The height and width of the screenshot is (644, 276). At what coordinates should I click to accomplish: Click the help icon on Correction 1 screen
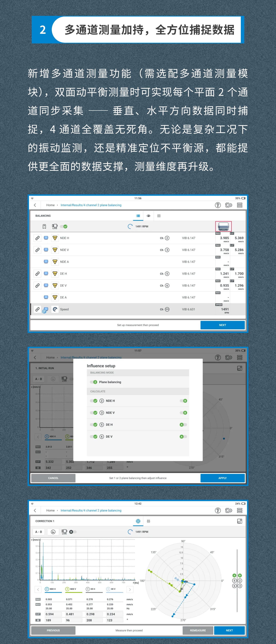click(x=218, y=510)
